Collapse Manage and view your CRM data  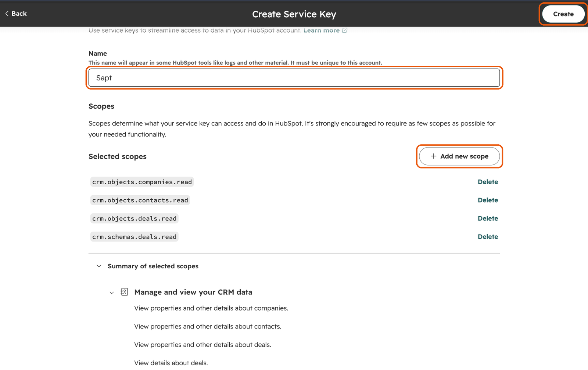click(x=112, y=293)
